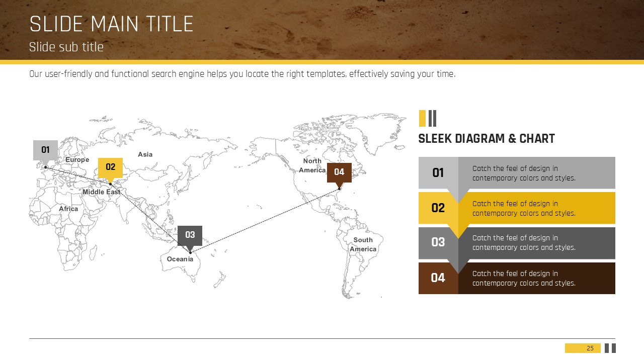This screenshot has width=644, height=362.
Task: Select the slide main title text
Action: pos(111,24)
